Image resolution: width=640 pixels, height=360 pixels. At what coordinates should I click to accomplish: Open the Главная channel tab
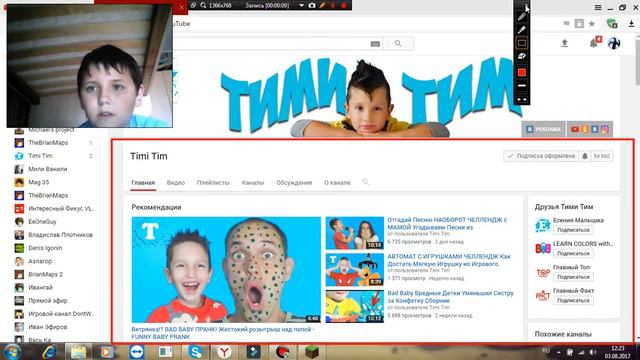[x=143, y=182]
